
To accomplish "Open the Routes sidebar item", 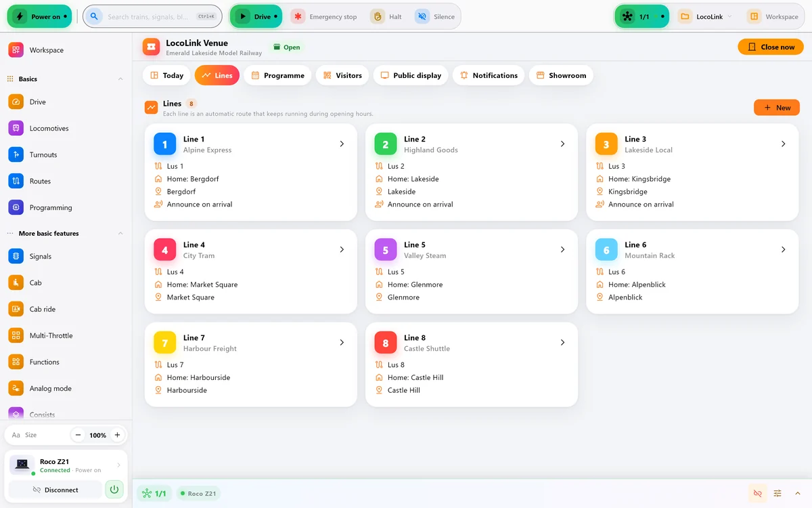I will 64,181.
